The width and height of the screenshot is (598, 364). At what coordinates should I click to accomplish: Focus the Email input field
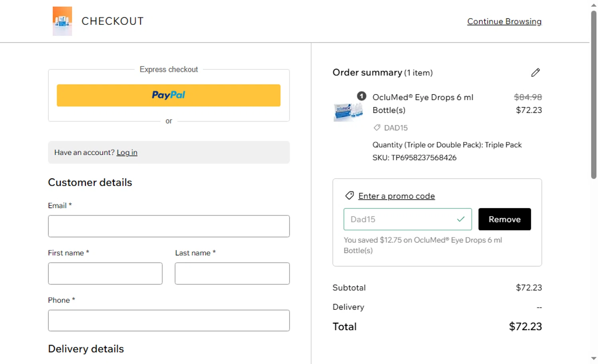tap(169, 226)
